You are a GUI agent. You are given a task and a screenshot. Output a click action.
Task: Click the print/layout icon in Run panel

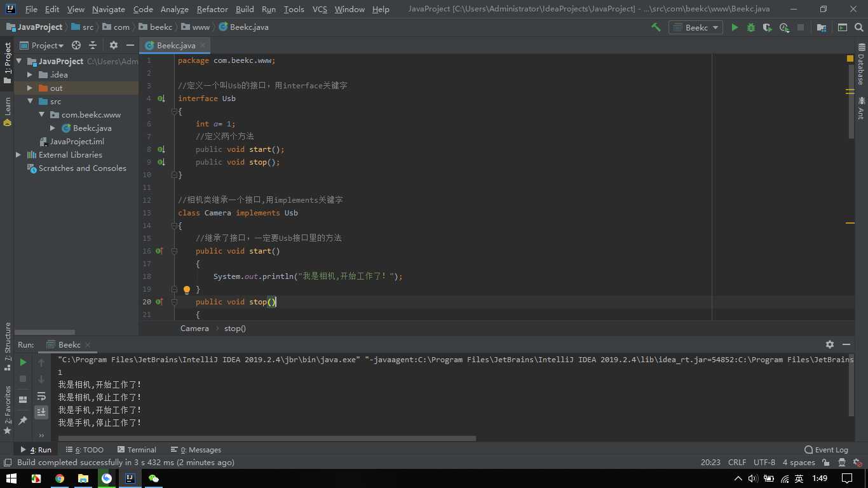(x=23, y=400)
